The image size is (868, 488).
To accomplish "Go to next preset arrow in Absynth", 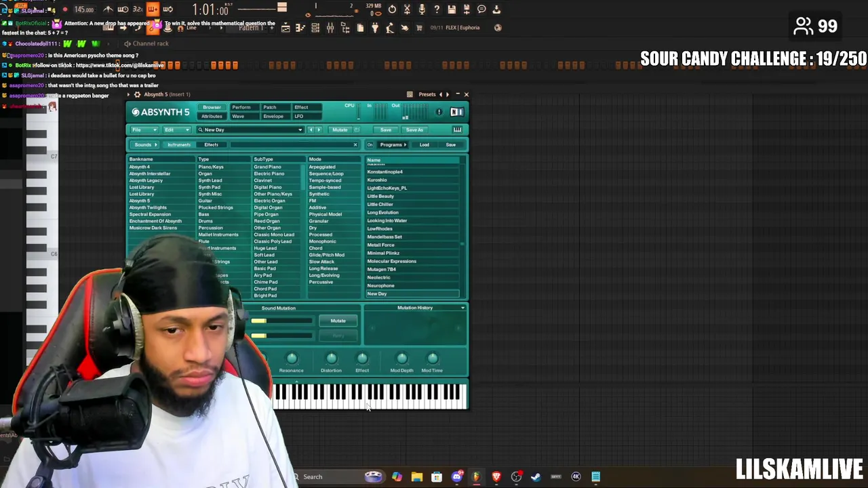I will [x=319, y=129].
